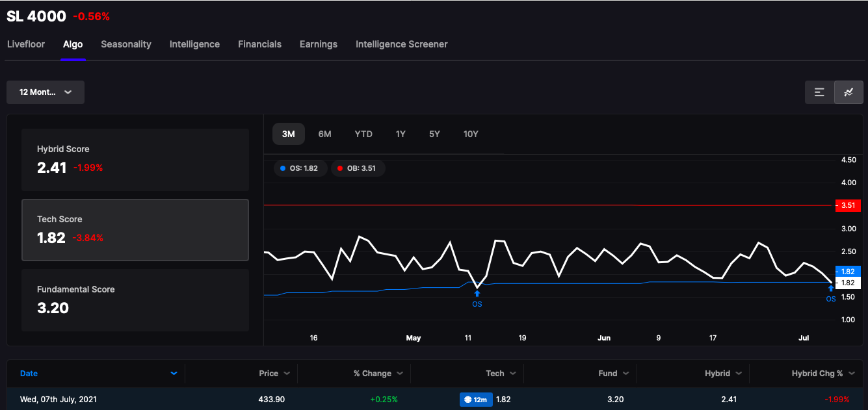Select the 10Y time range
The height and width of the screenshot is (410, 868).
(x=471, y=134)
